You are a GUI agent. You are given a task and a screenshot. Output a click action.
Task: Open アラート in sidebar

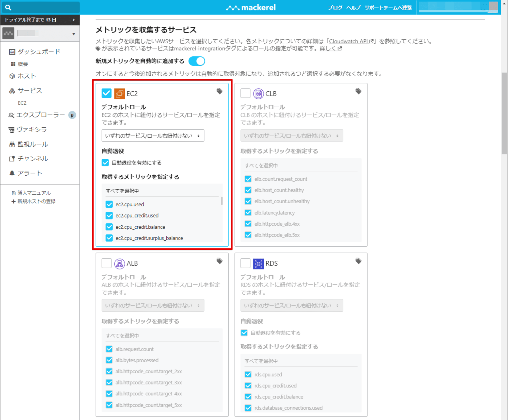[x=30, y=173]
